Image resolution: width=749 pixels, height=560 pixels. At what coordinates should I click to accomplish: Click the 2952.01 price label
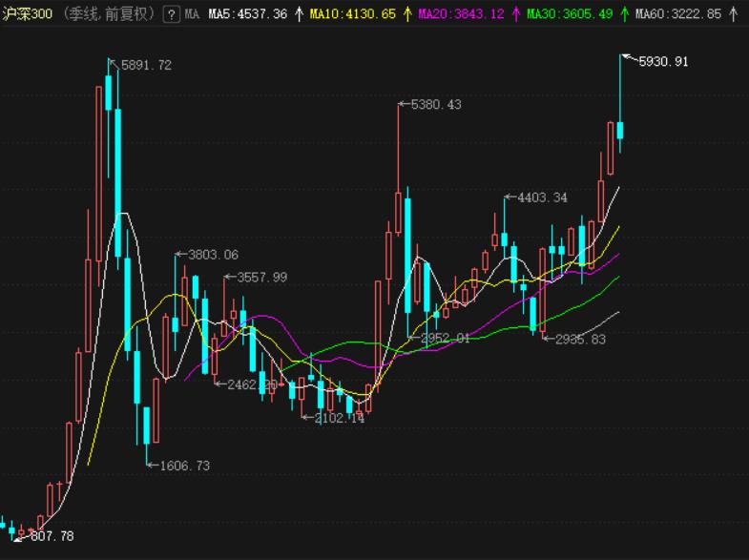445,339
